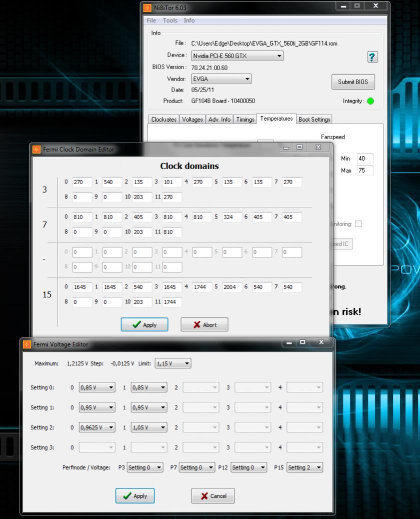
Task: Click Apply in Clock Domain Editor
Action: pyautogui.click(x=144, y=325)
